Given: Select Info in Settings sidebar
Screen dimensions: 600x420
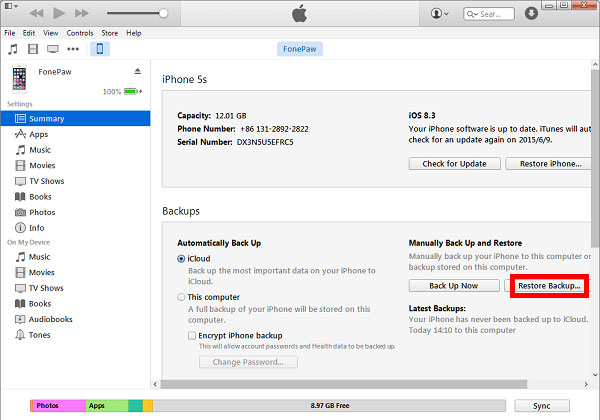Looking at the screenshot, I should pos(75,228).
